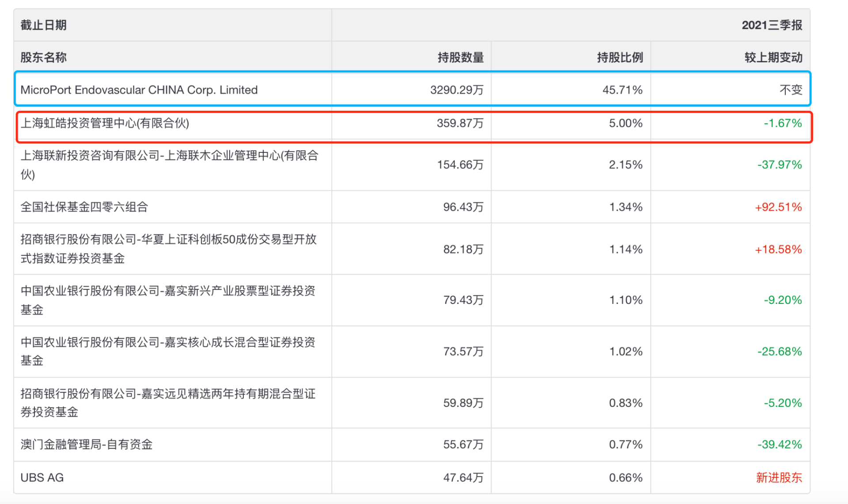Open UBS AG shareholder entry
Screen dimensions: 848x504
pos(42,477)
